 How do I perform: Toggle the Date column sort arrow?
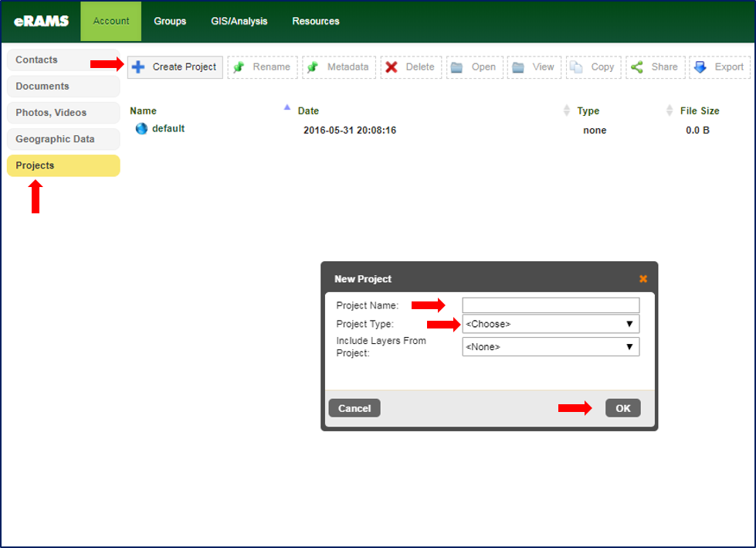point(286,109)
